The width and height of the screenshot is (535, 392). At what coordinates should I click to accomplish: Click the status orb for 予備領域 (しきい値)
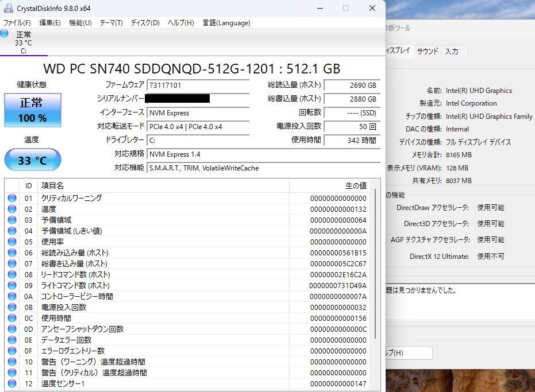point(12,231)
